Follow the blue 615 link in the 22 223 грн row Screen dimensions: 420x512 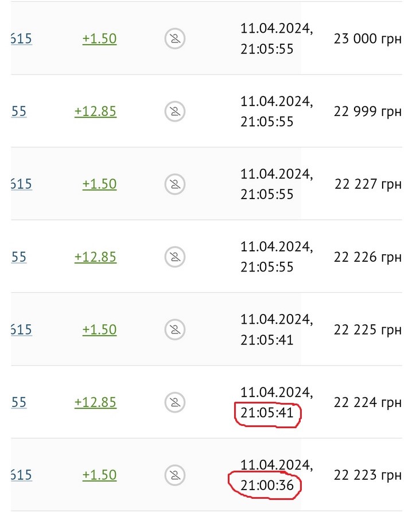tap(22, 475)
